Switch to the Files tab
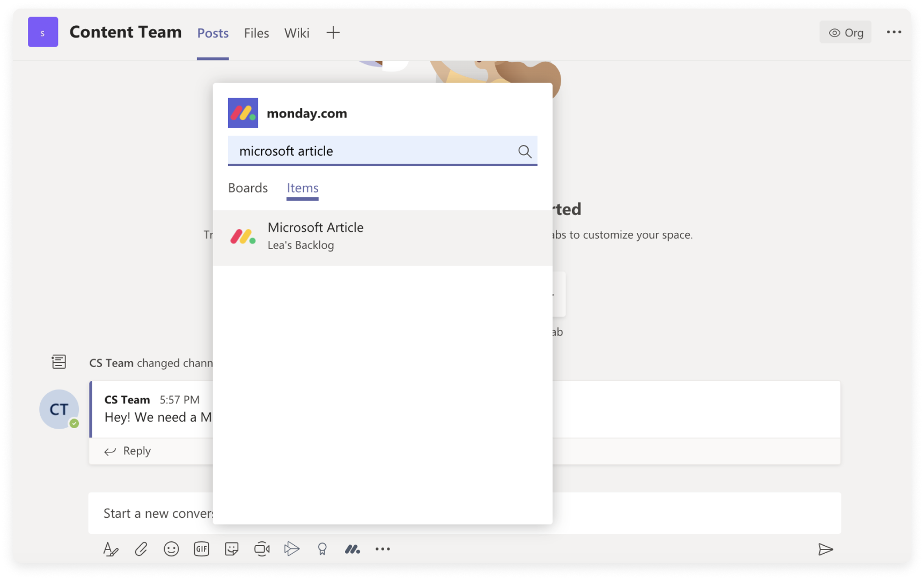The width and height of the screenshot is (924, 580). [256, 33]
